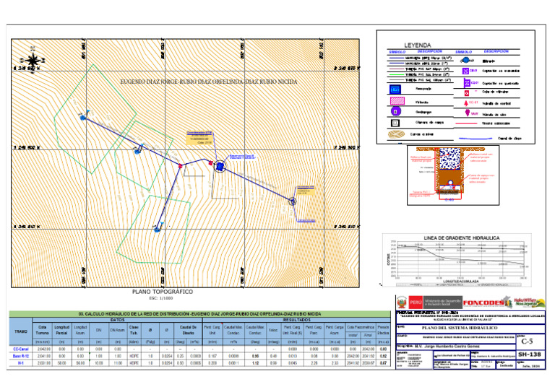Select the pink hatched Vivienda legend symbol
This screenshot has width=555, height=392.
pyautogui.click(x=397, y=101)
